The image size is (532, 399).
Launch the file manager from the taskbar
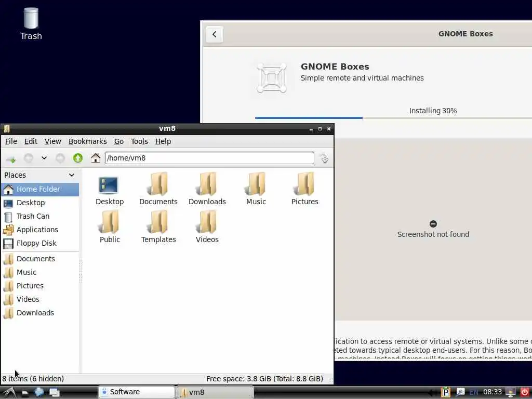click(x=25, y=393)
